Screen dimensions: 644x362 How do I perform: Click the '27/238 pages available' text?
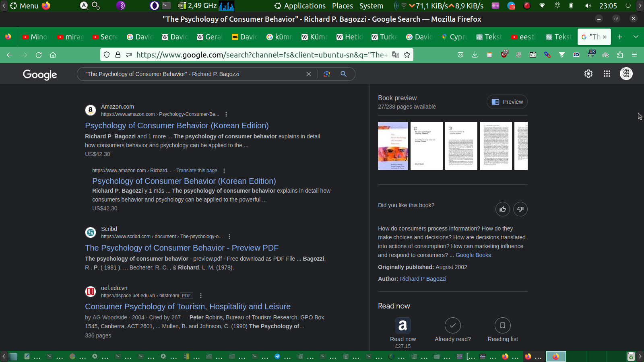click(407, 107)
